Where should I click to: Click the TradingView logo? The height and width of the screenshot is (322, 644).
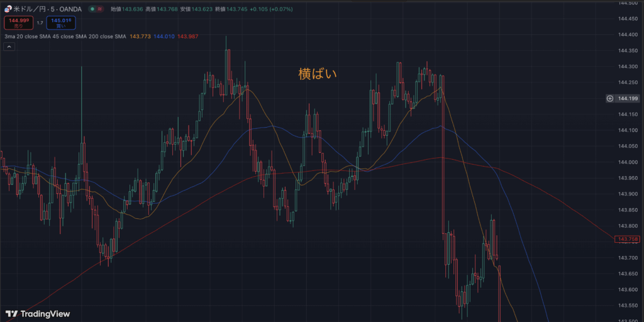tap(38, 313)
